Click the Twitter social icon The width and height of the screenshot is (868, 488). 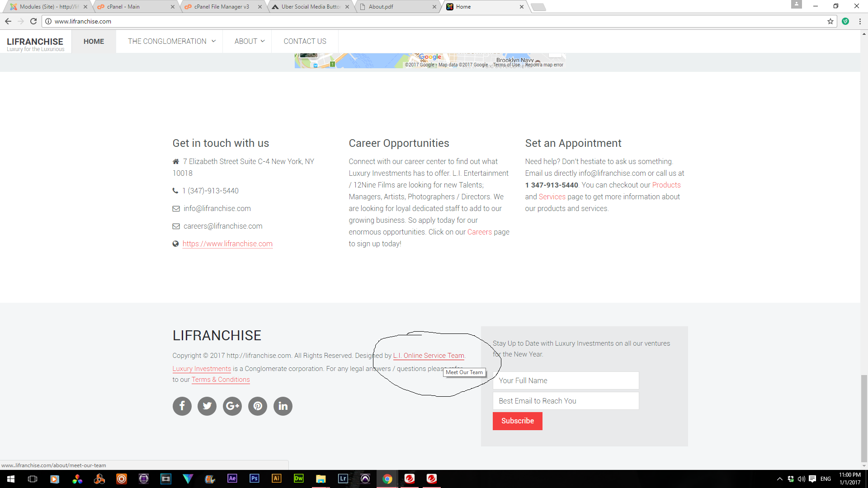(207, 406)
